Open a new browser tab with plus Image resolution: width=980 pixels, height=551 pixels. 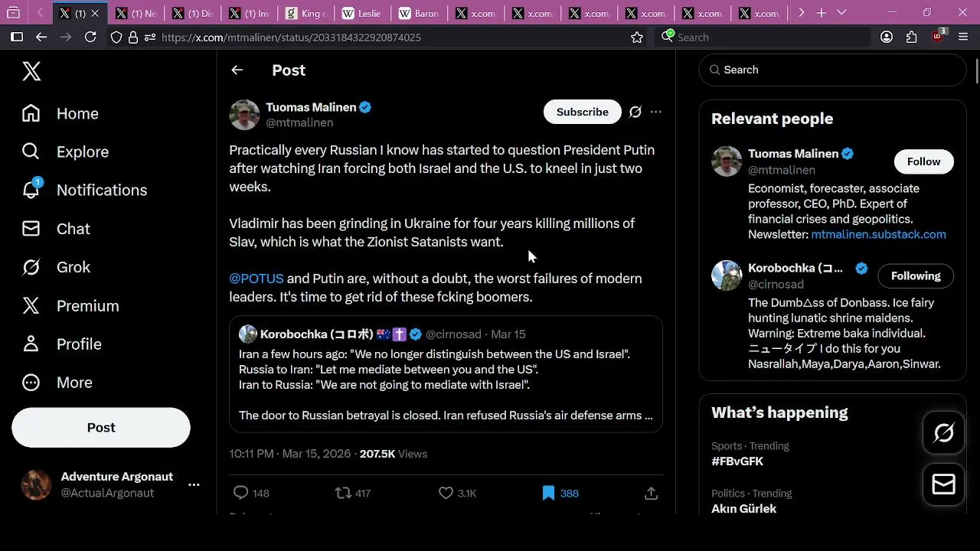tap(821, 13)
